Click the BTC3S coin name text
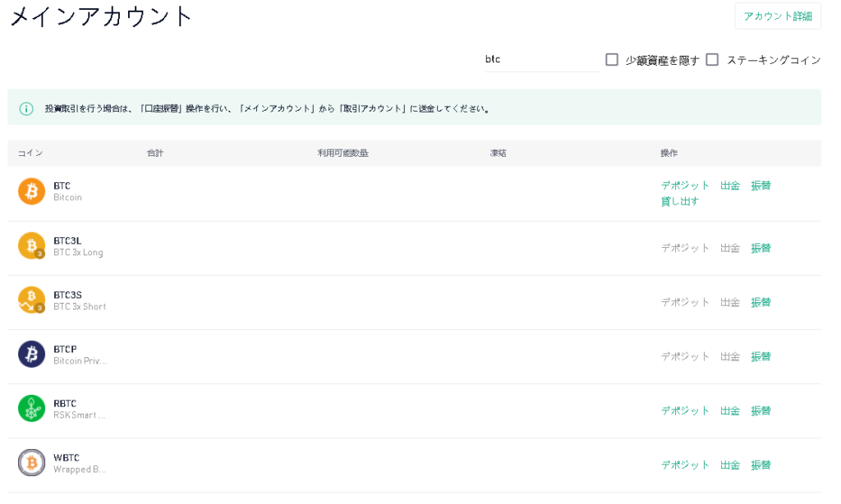 67,295
